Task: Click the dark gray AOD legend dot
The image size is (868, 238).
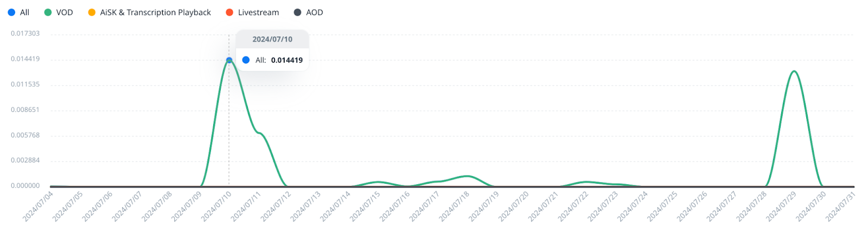Action: 297,12
